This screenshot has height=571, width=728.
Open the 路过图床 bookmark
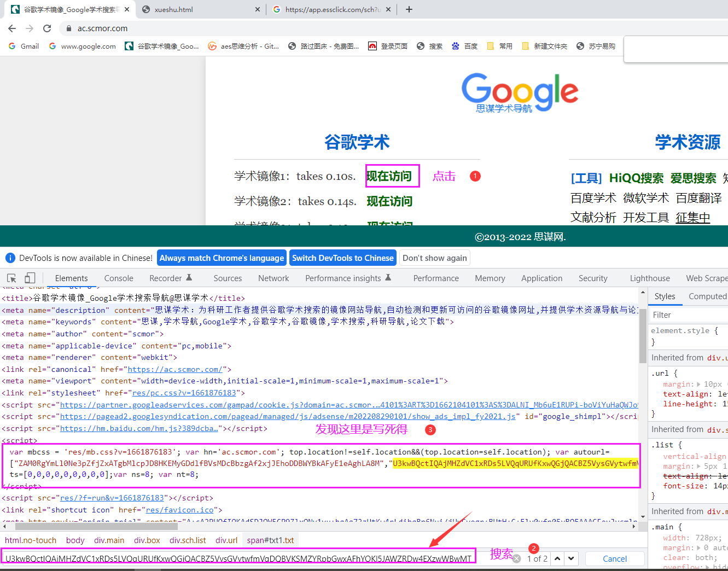click(323, 46)
